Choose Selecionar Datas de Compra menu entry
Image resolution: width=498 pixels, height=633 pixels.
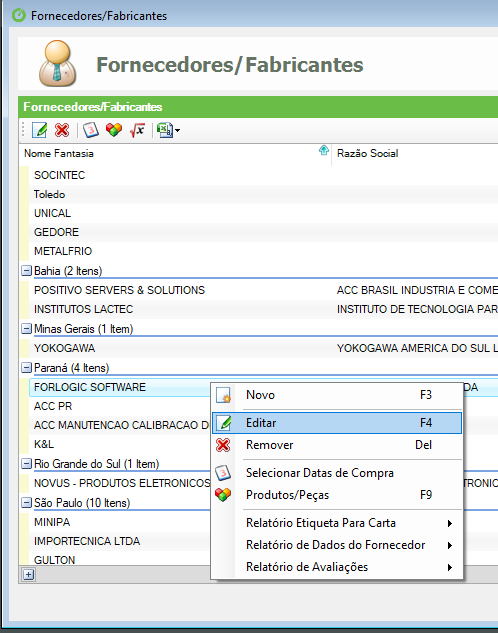[337, 473]
